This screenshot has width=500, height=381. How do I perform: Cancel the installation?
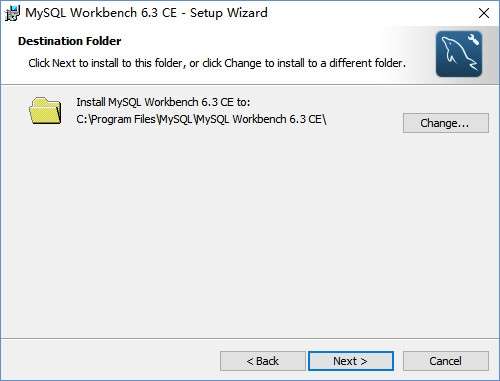pos(446,361)
